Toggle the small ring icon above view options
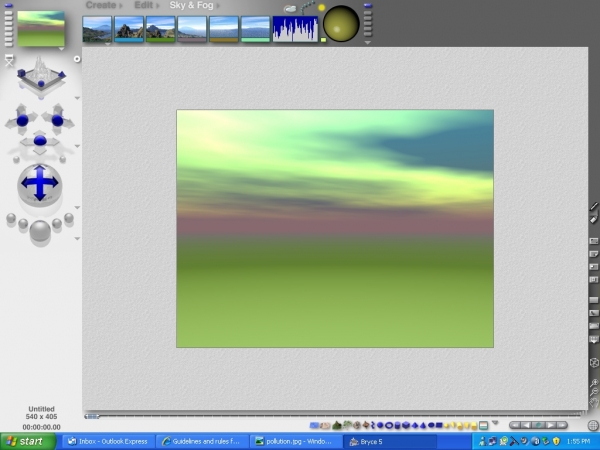 (x=77, y=59)
